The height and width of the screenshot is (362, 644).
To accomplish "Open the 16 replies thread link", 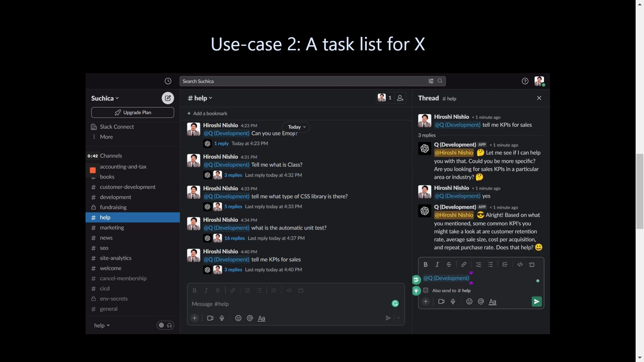I will (234, 238).
